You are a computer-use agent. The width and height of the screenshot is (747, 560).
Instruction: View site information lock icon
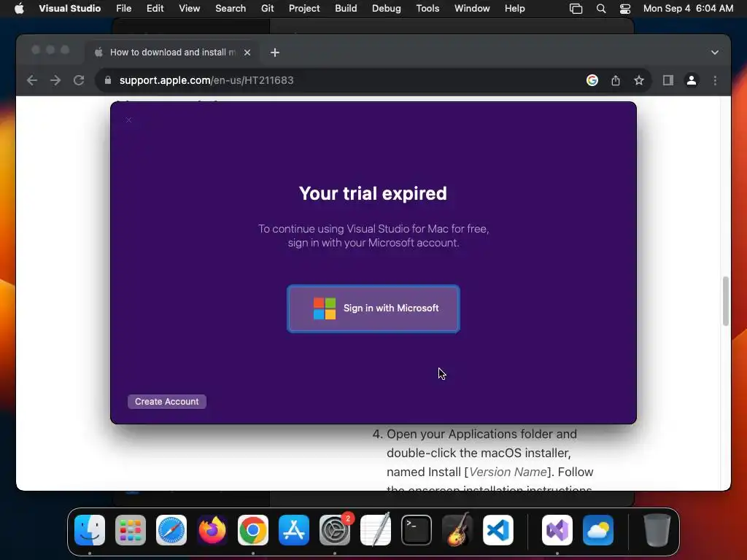pos(108,80)
